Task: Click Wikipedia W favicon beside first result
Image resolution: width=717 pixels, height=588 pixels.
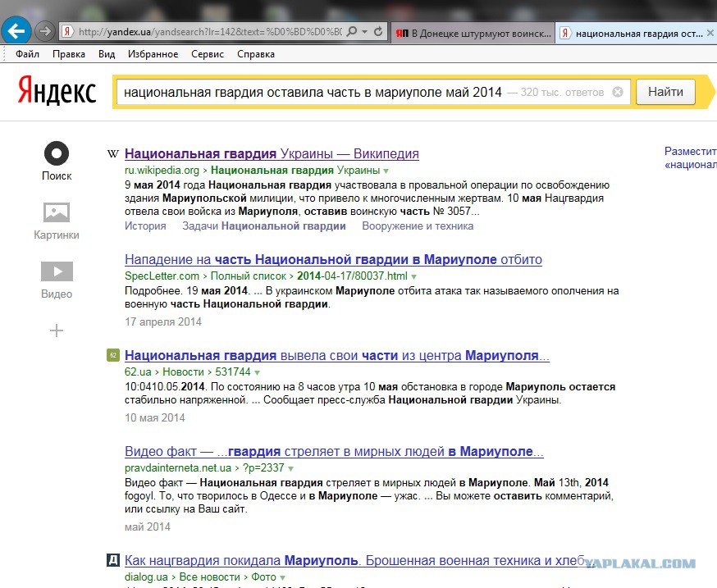Action: point(113,153)
